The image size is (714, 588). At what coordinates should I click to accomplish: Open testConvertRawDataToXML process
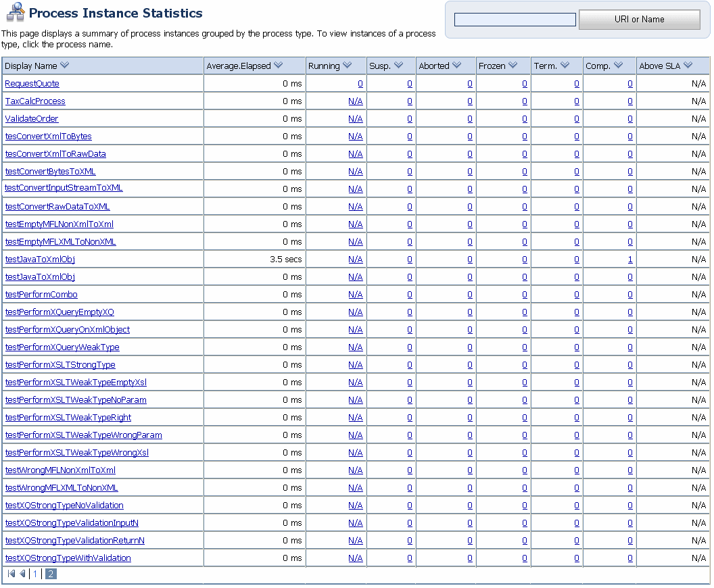coord(57,207)
